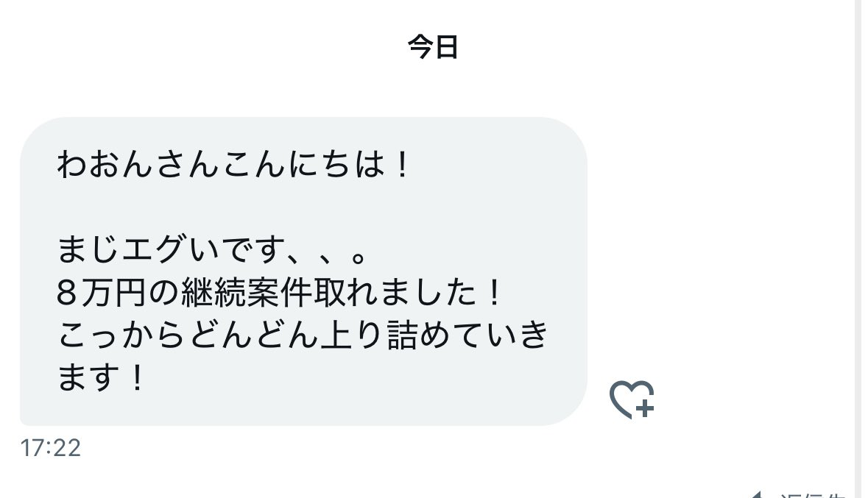Click こんにちは！ in the greeting line
The width and height of the screenshot is (868, 498).
coord(315,164)
